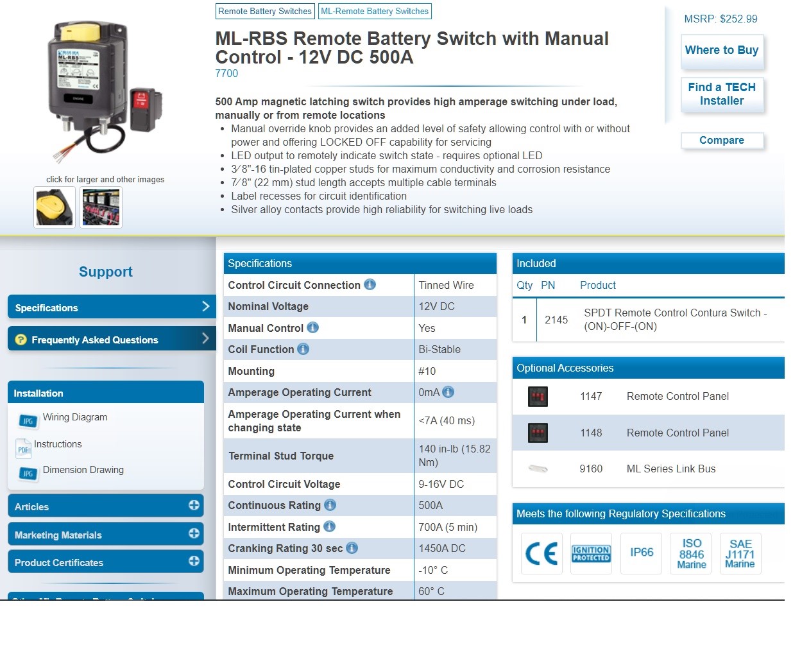Click the Bi-Stable coil function value
The height and width of the screenshot is (672, 793).
pos(439,349)
